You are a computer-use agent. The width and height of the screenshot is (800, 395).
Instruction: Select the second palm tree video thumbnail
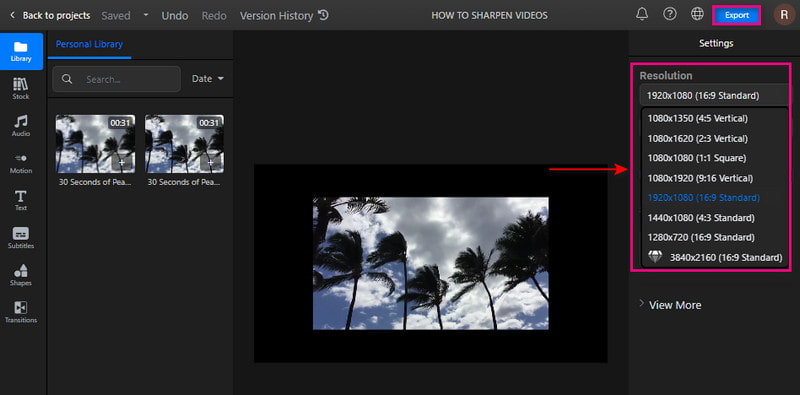(x=184, y=143)
